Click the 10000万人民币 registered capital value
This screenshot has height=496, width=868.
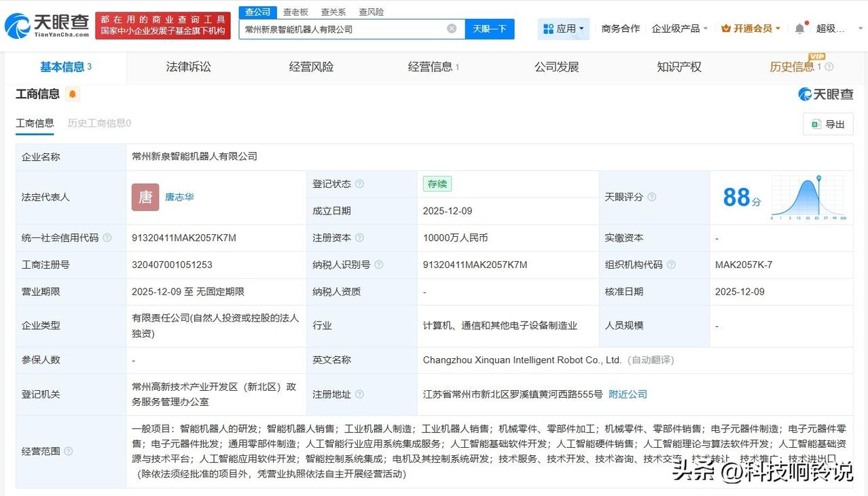pyautogui.click(x=455, y=238)
